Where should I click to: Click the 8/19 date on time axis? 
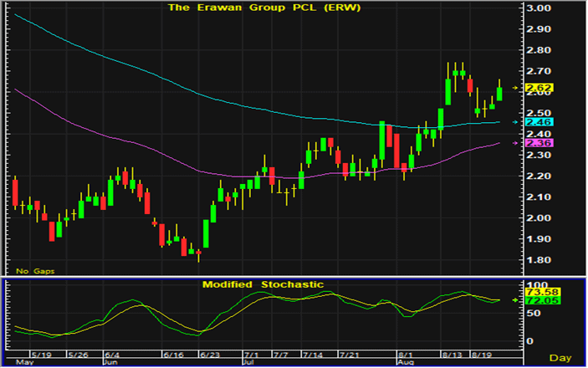[x=483, y=355]
